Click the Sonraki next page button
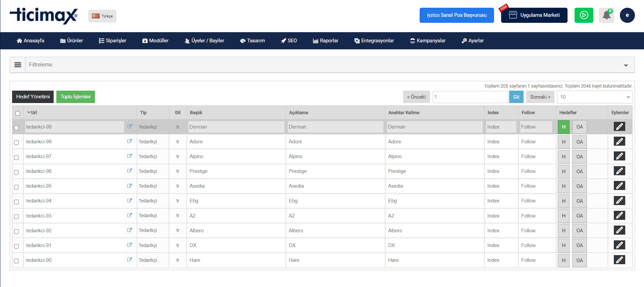Screen dimensions: 644x287 pyautogui.click(x=540, y=97)
